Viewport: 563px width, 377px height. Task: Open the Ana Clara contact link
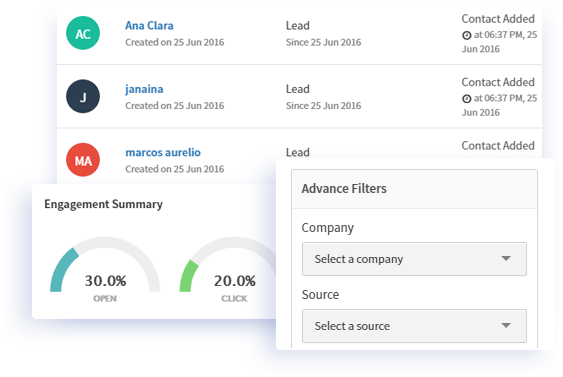(x=149, y=25)
